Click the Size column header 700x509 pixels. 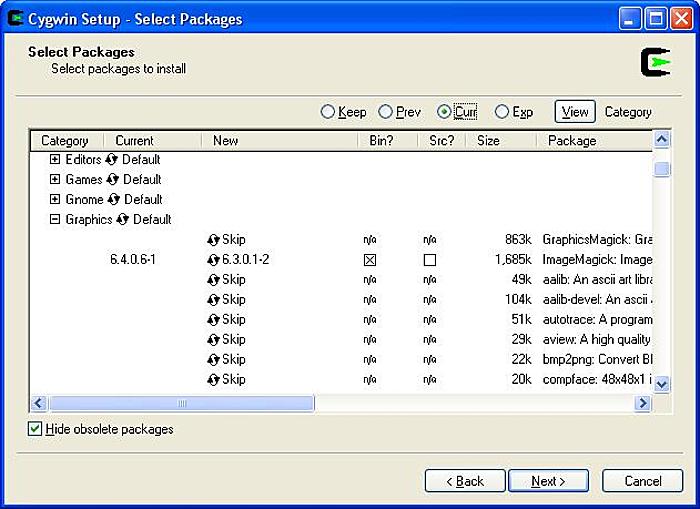501,141
